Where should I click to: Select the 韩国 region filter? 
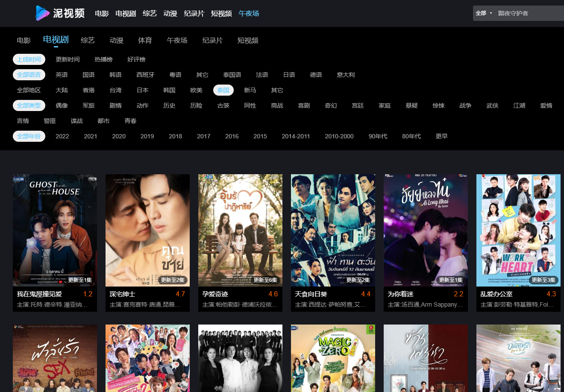[x=169, y=90]
